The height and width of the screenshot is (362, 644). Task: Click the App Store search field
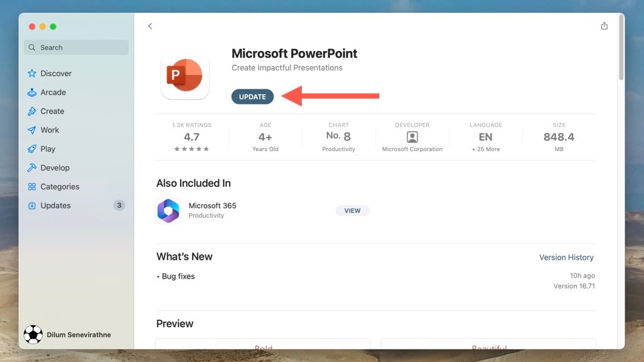pos(76,47)
